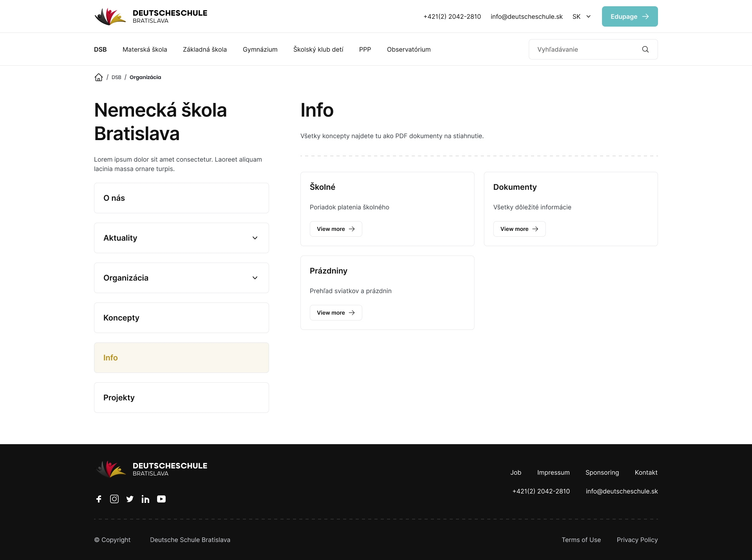Viewport: 752px width, 560px height.
Task: Click the search magnifier icon
Action: (645, 49)
